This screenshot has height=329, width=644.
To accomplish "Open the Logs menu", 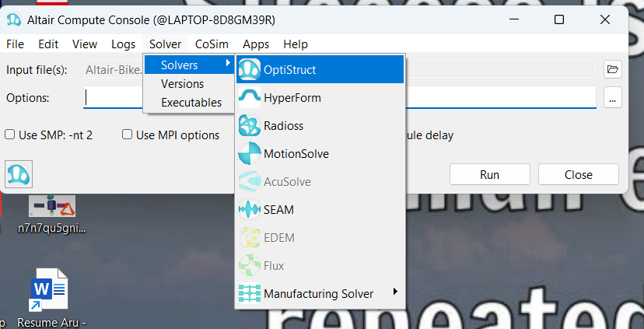I will tap(123, 44).
